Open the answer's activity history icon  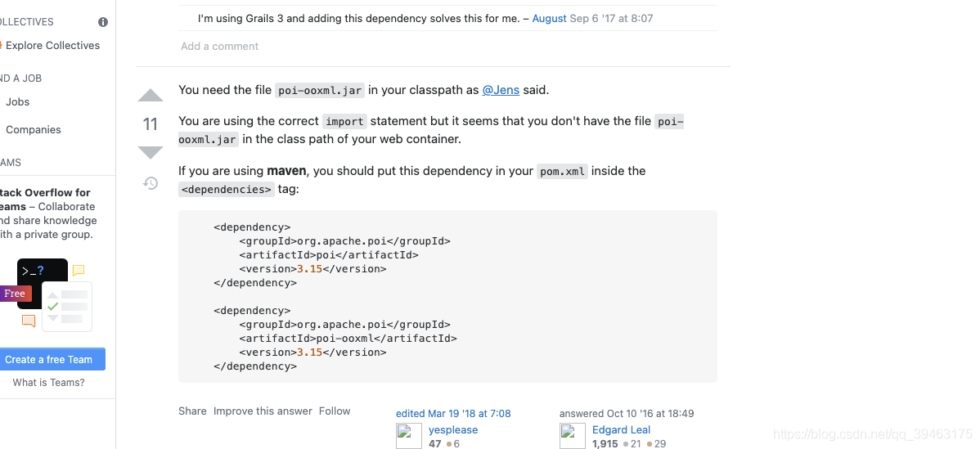tap(151, 183)
